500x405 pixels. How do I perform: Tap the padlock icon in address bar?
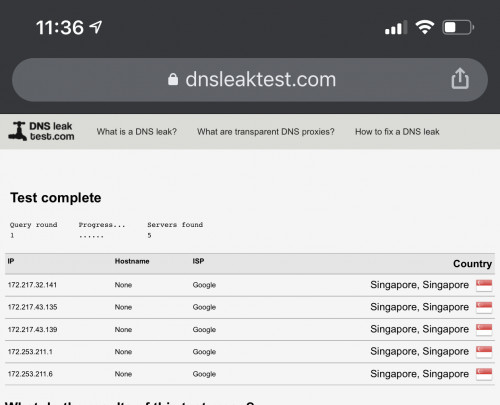click(x=173, y=79)
